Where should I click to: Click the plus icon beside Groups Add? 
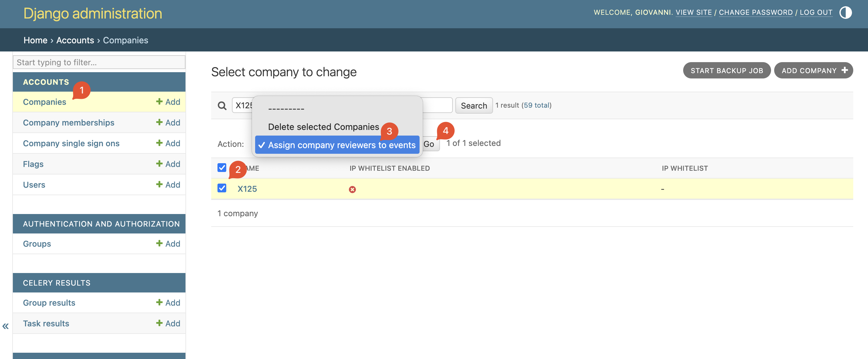(159, 244)
